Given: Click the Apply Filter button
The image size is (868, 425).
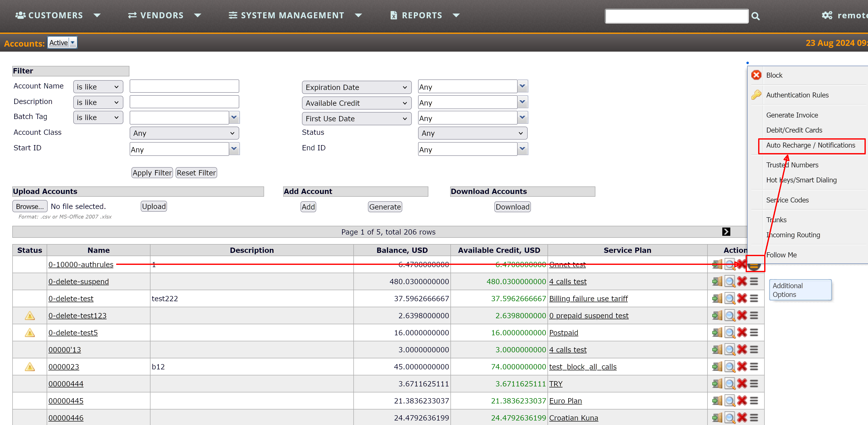Looking at the screenshot, I should 152,173.
